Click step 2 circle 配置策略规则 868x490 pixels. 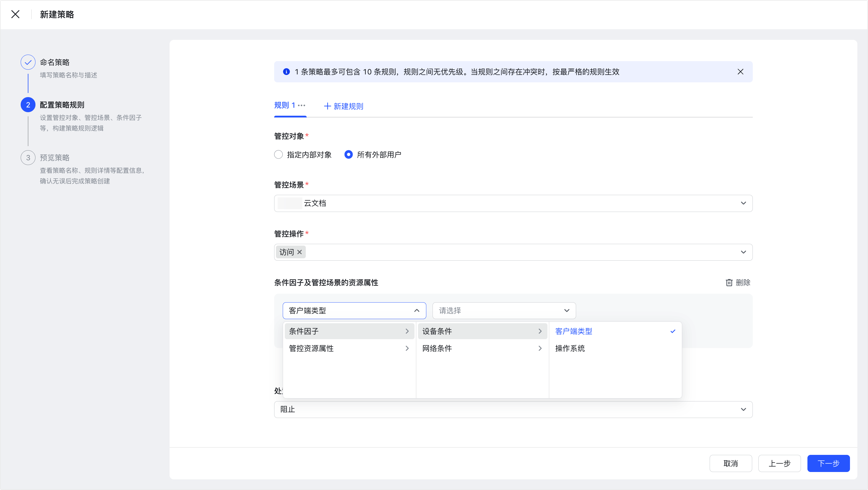click(x=28, y=105)
